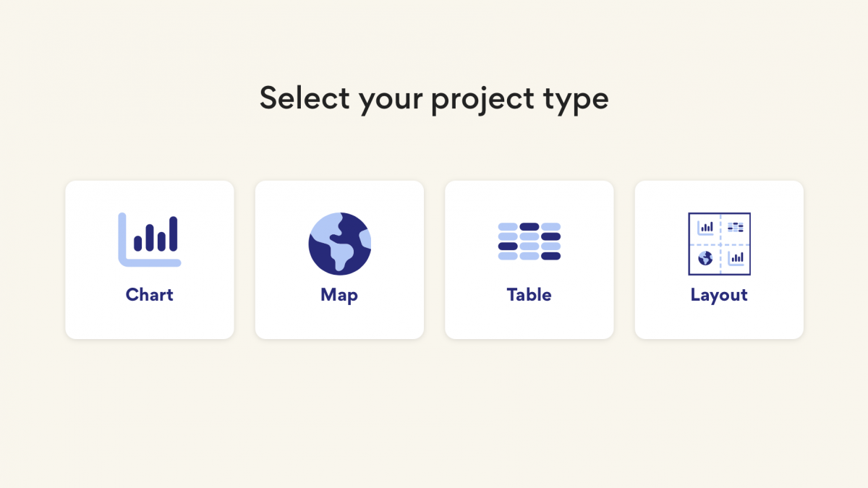Choose the Map project type card
Screen dimensions: 868x488
click(339, 260)
